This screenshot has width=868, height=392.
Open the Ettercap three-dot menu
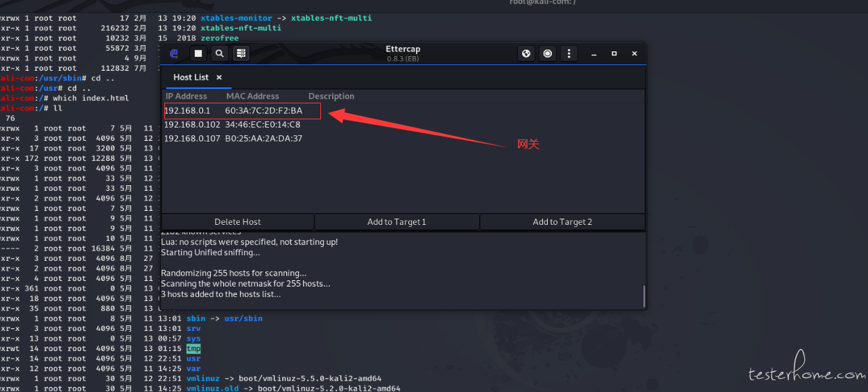[x=569, y=53]
